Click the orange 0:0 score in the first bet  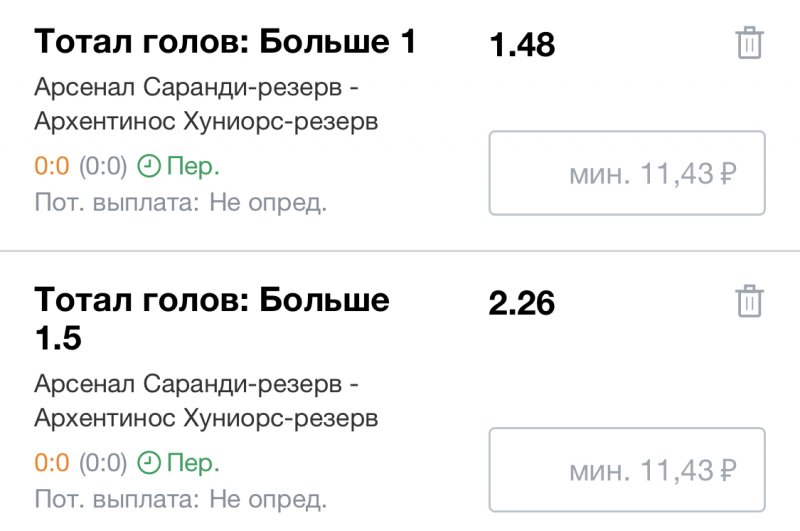pyautogui.click(x=51, y=165)
